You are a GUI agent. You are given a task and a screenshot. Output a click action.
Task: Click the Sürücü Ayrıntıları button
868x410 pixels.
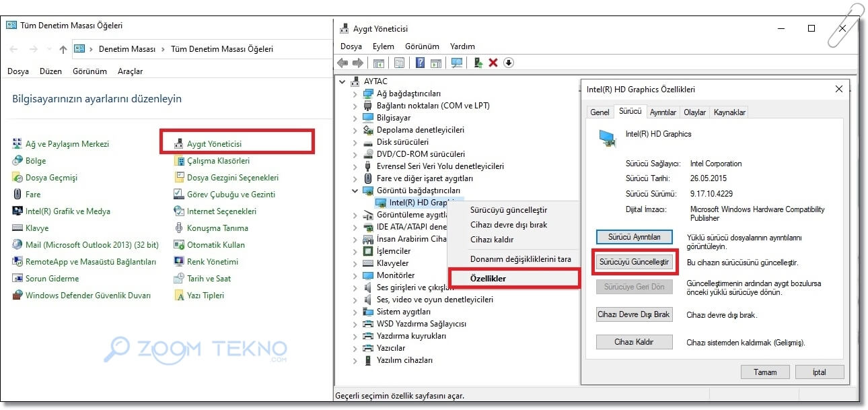coord(635,237)
